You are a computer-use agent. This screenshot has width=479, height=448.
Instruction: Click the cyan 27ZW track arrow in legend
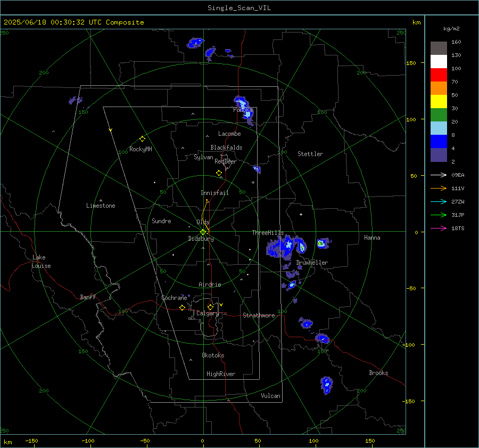pos(439,201)
